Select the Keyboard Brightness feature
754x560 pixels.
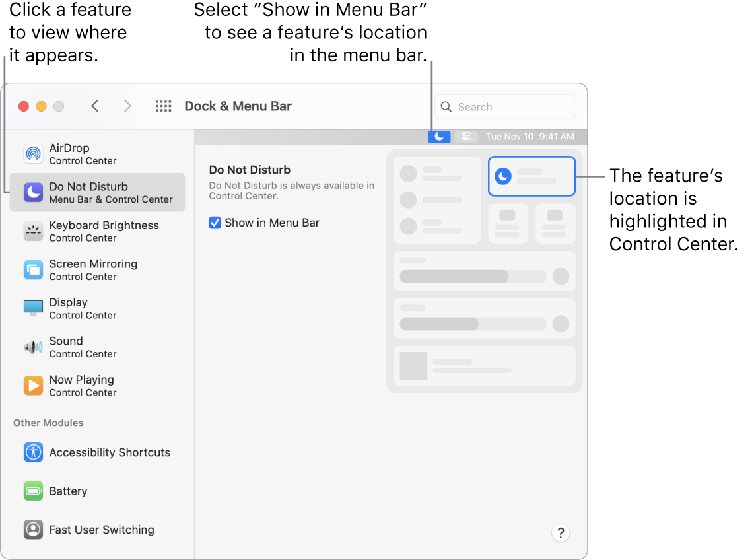pos(33,231)
